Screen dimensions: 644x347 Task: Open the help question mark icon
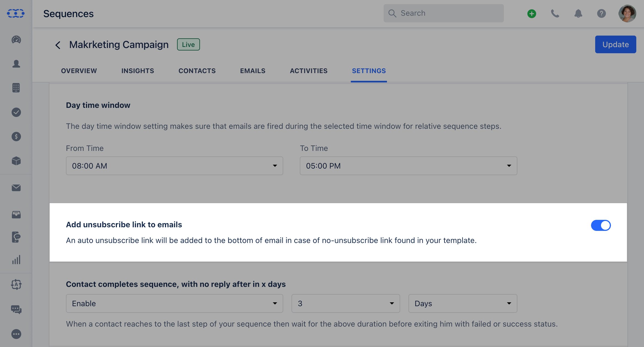click(602, 14)
